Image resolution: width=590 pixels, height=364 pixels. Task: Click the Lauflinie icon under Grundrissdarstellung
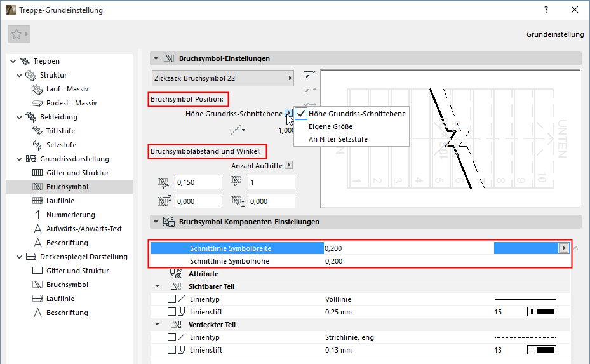coord(37,200)
